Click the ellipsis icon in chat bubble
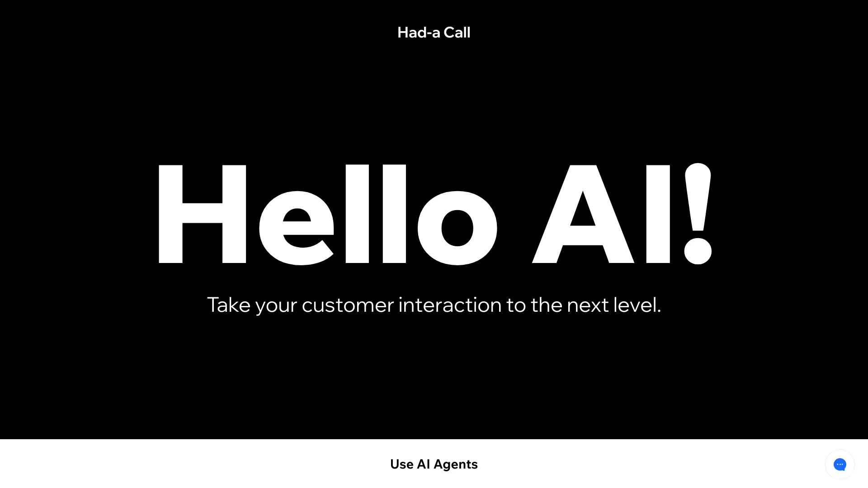This screenshot has height=488, width=868. click(840, 464)
